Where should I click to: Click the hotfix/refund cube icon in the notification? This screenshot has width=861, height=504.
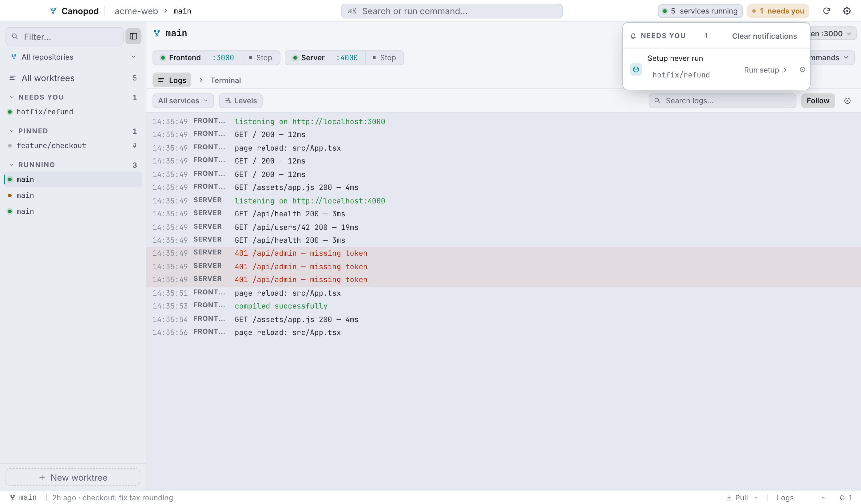636,70
